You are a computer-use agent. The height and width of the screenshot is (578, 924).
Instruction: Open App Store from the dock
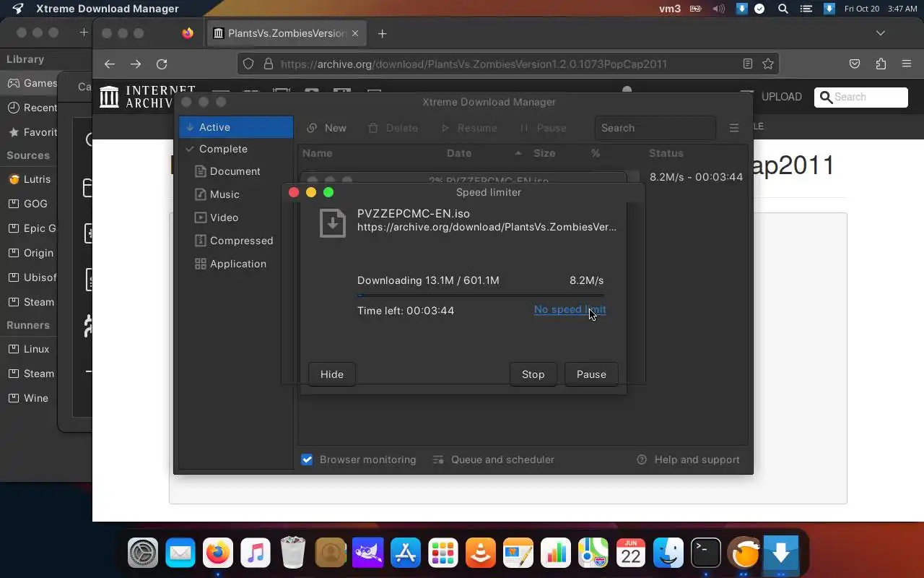click(406, 554)
